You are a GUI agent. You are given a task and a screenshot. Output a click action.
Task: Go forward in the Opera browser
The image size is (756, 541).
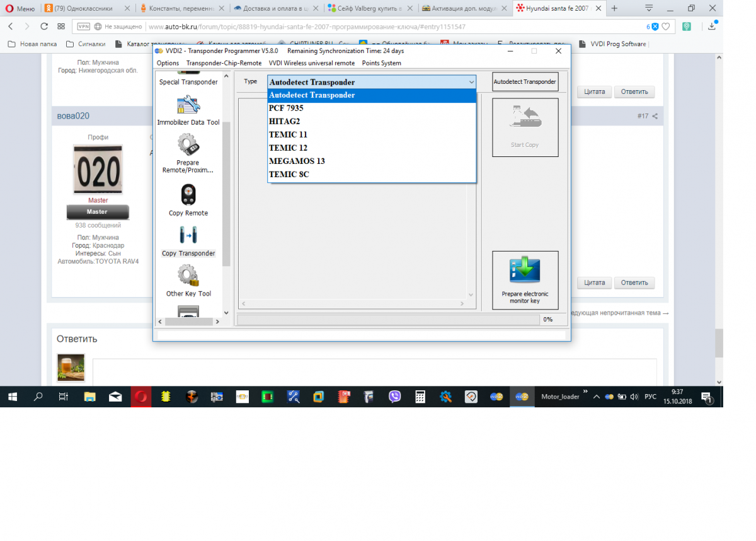(x=27, y=26)
